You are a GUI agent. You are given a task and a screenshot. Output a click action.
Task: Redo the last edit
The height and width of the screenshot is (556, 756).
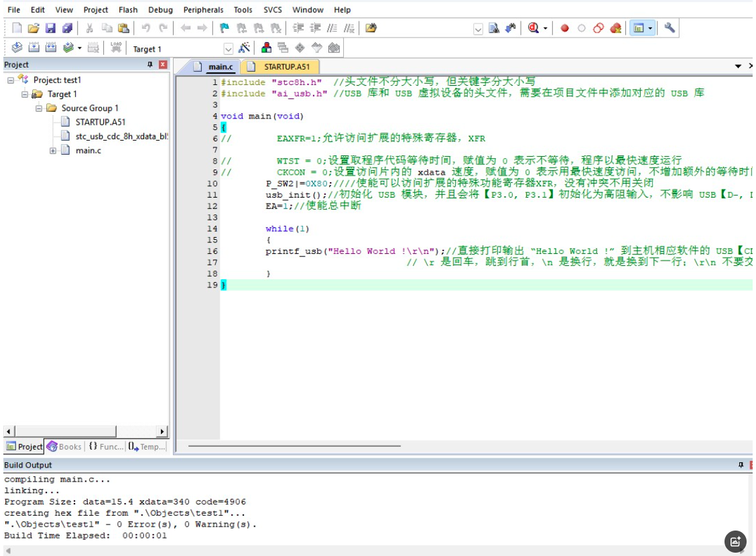[163, 28]
